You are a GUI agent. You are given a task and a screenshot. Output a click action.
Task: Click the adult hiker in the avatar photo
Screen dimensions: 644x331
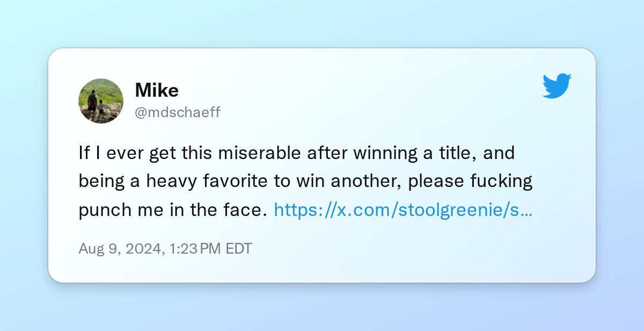tap(92, 103)
